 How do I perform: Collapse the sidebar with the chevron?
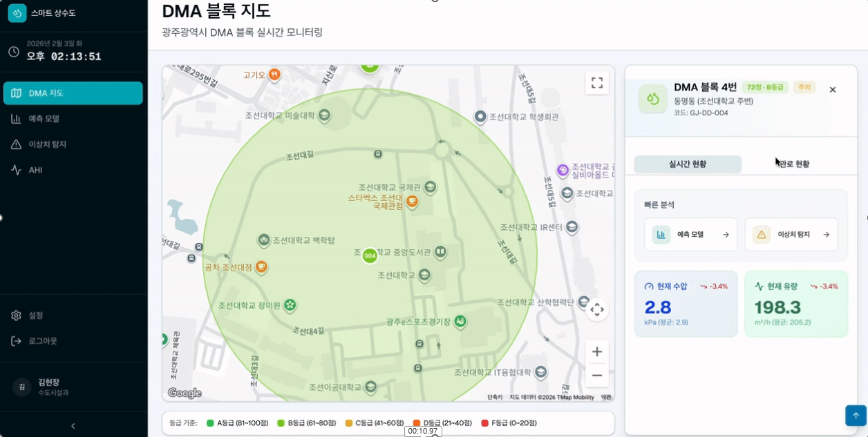(73, 426)
